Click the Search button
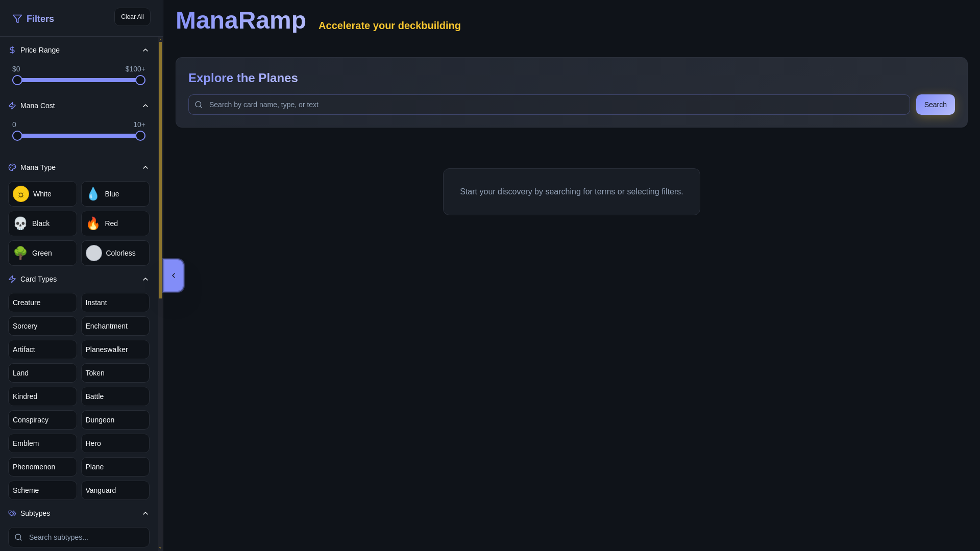Viewport: 980px width, 551px height. pyautogui.click(x=935, y=105)
